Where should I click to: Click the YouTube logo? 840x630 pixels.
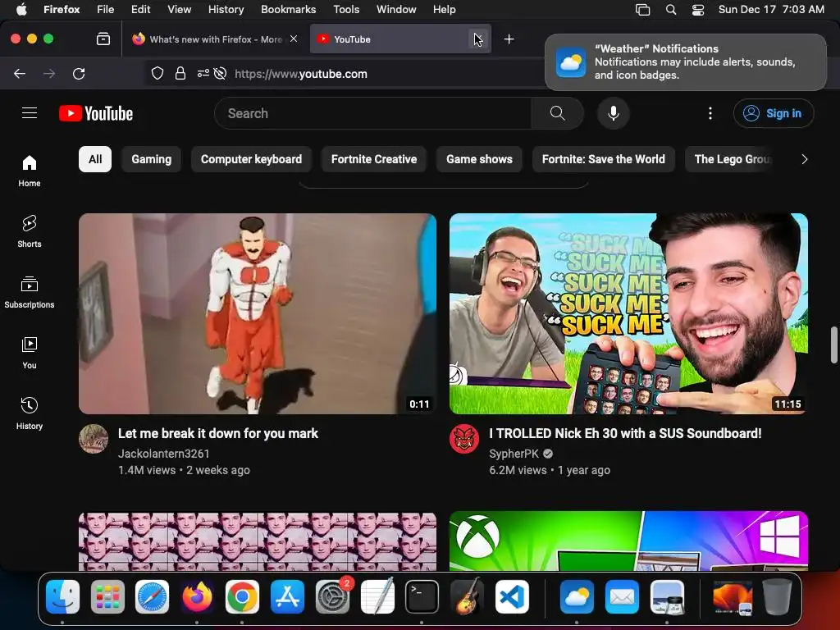coord(96,113)
